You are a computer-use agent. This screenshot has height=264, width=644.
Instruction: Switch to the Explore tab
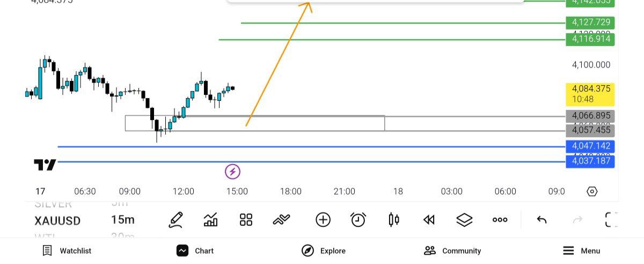coord(324,251)
